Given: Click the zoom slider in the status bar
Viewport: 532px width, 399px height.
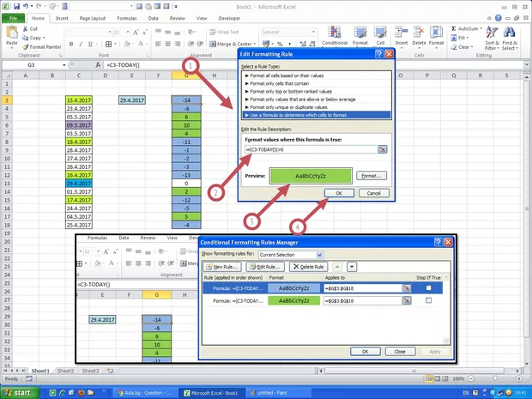Looking at the screenshot, I should 495,378.
